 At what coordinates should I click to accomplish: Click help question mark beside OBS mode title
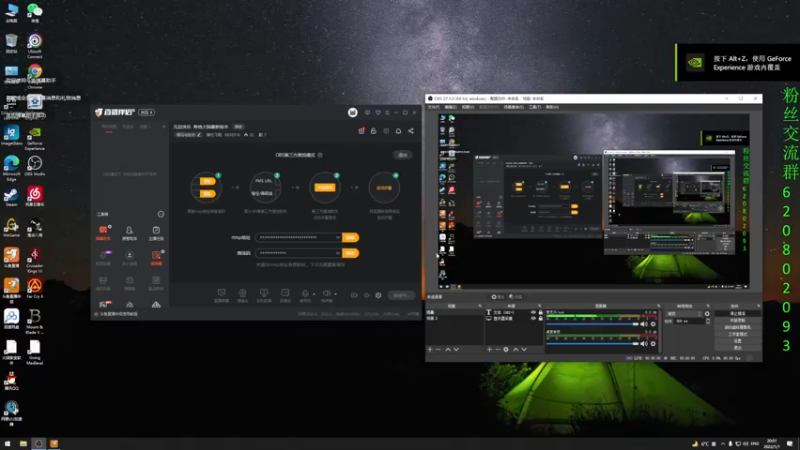320,155
